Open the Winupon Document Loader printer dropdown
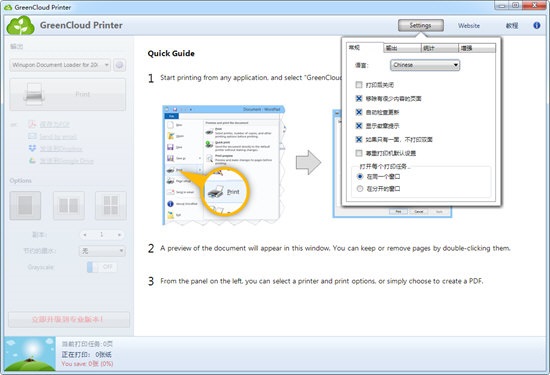 click(x=60, y=65)
